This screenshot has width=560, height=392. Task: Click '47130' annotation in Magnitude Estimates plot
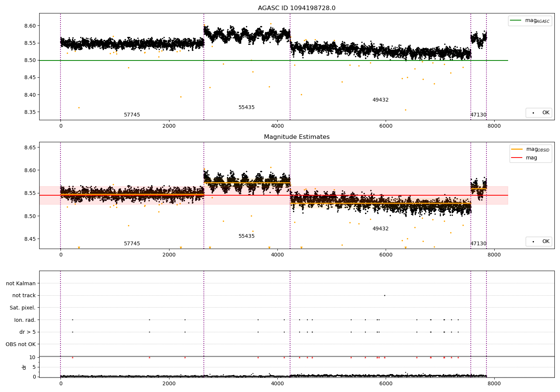coord(478,244)
